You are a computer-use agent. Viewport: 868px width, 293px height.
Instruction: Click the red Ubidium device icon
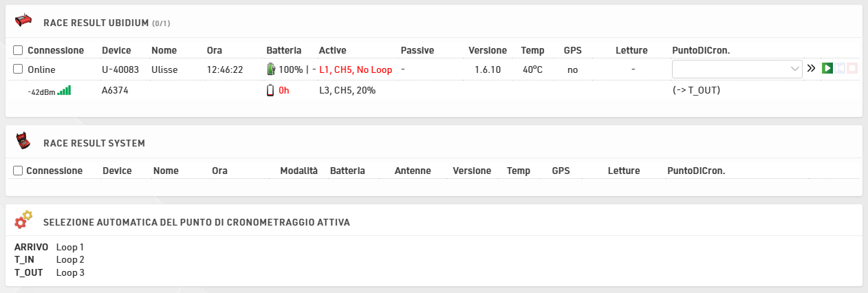pos(23,22)
